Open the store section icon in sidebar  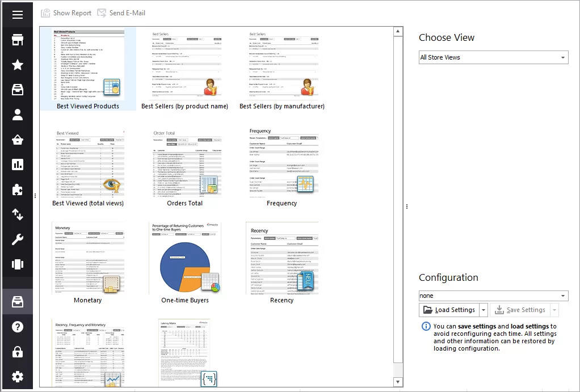(18, 40)
